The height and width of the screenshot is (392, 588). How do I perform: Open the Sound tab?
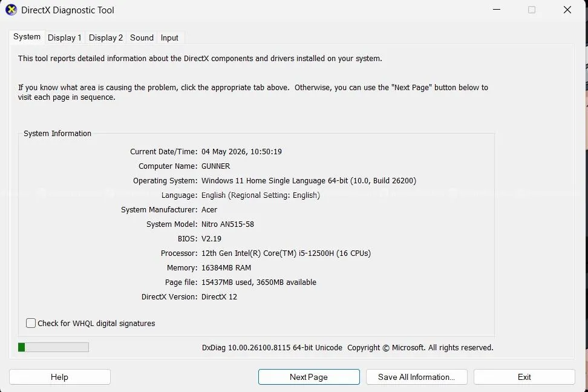coord(142,38)
